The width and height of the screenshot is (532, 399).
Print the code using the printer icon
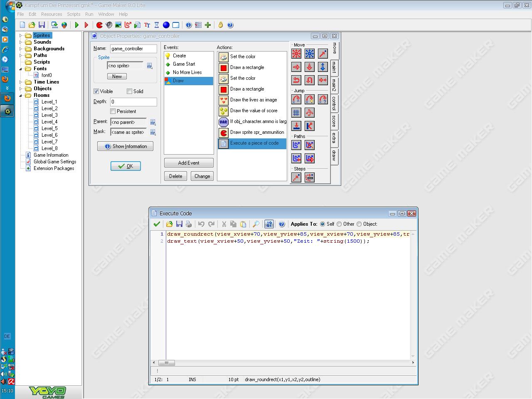189,224
